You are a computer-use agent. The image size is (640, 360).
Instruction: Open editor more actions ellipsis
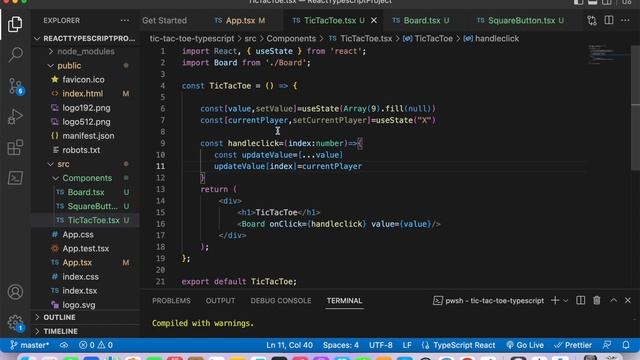point(625,20)
